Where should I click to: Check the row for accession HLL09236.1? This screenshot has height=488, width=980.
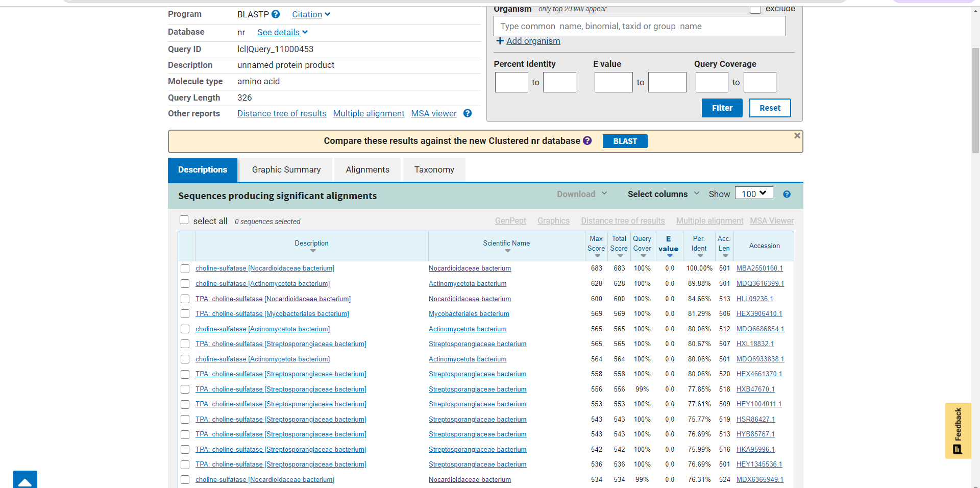click(185, 299)
